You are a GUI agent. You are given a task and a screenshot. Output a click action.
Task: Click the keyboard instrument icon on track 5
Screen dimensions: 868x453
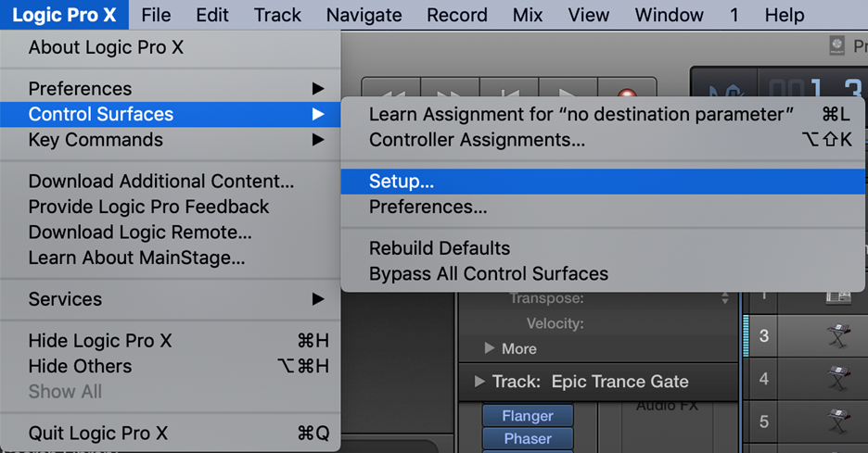pos(838,422)
